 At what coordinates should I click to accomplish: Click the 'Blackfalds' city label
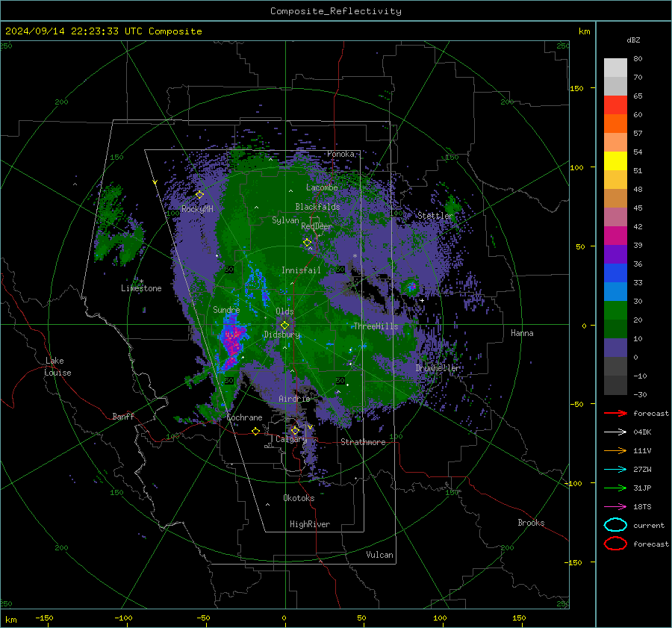click(317, 207)
